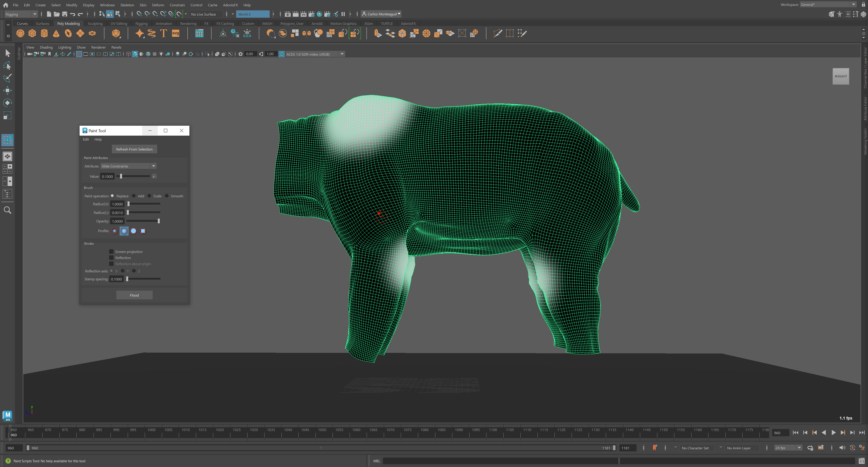Select the Move tool in toolbox
The width and height of the screenshot is (868, 467).
coord(7,90)
